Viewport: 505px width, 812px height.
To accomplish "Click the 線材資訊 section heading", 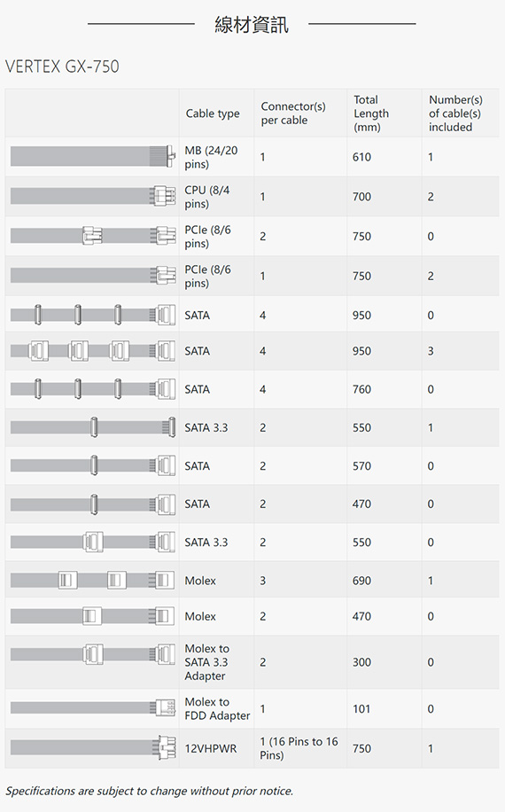I will (252, 24).
